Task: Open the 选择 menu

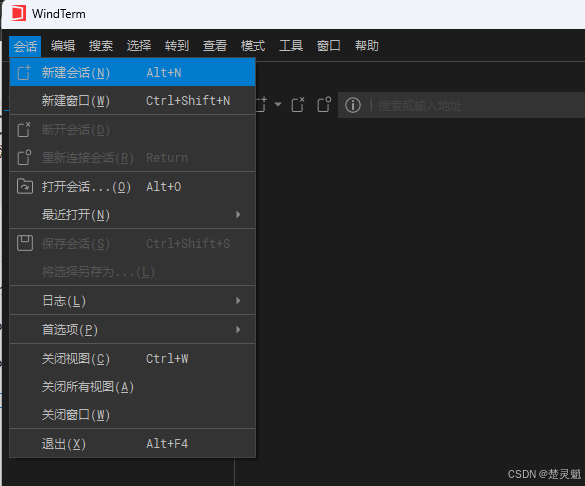Action: (x=139, y=46)
